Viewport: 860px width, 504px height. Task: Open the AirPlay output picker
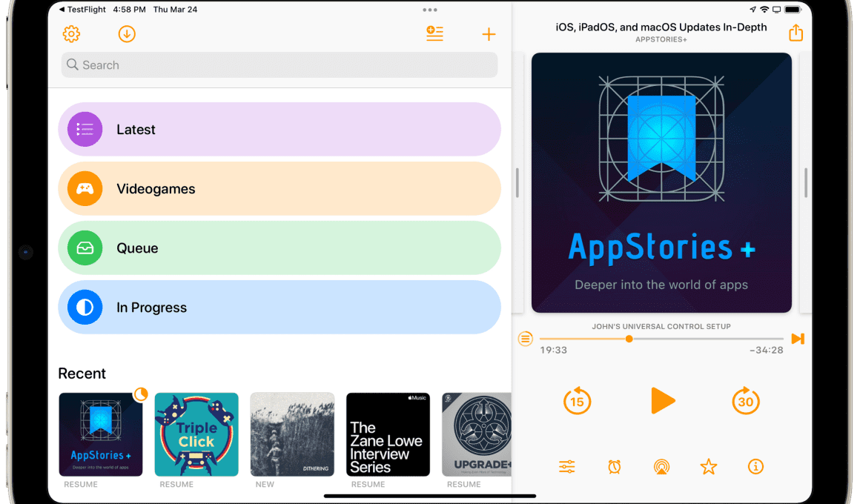(661, 467)
